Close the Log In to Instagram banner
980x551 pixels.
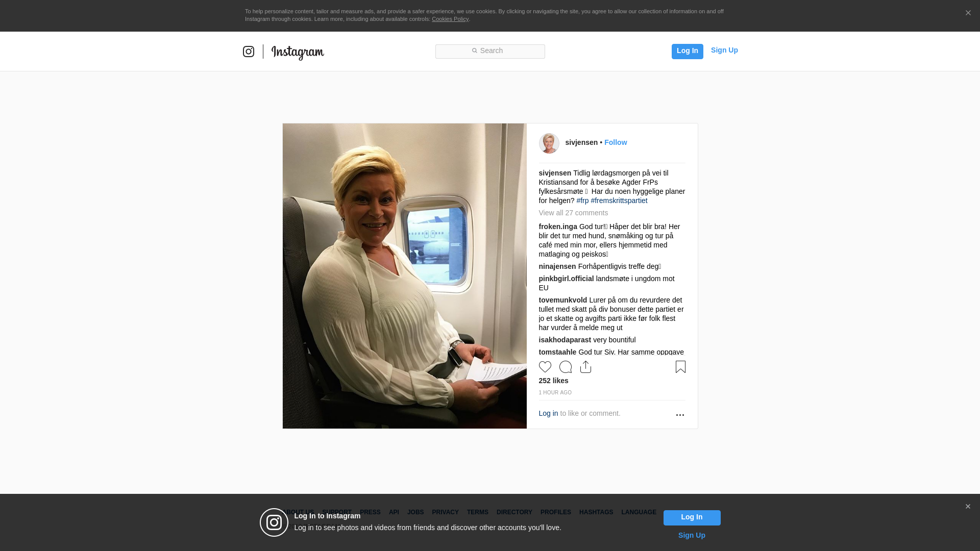(x=968, y=507)
